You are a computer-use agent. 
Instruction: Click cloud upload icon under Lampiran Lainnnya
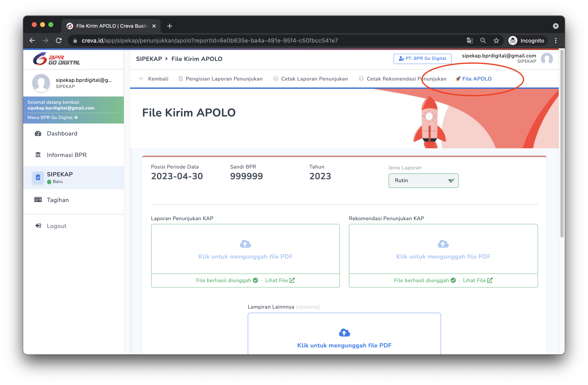[344, 333]
